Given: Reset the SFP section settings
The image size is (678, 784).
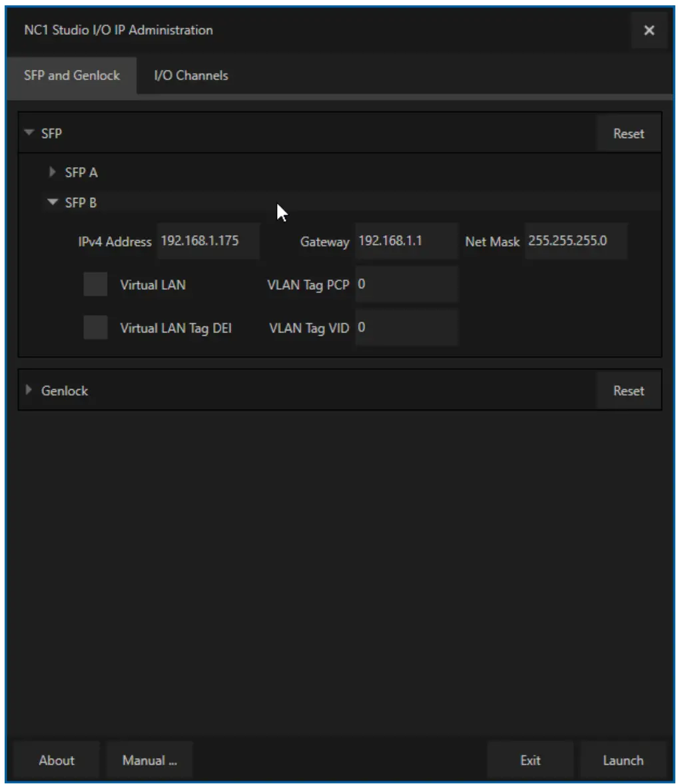Looking at the screenshot, I should 629,133.
